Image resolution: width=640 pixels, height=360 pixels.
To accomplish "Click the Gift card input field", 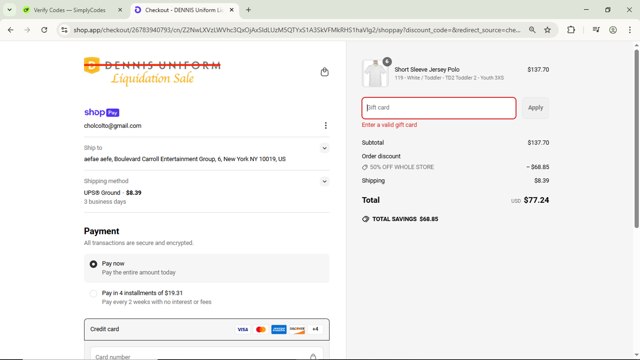I will click(439, 108).
